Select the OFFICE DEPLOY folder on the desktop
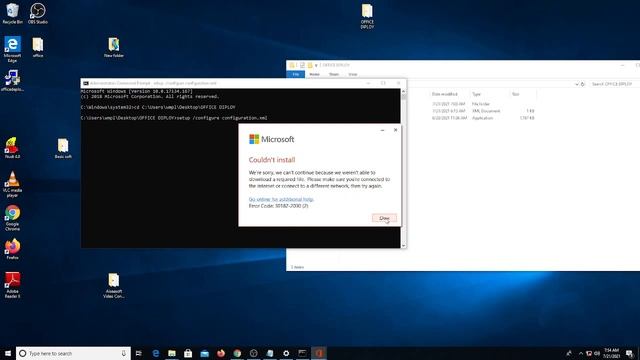Screen dimensions: 640x360 [x=367, y=16]
